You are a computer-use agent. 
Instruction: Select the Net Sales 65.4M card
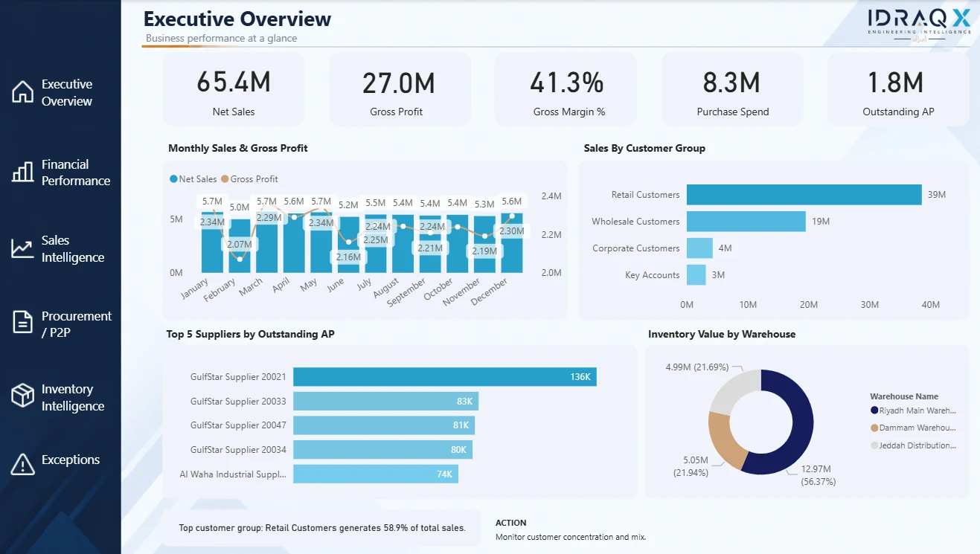click(x=234, y=89)
